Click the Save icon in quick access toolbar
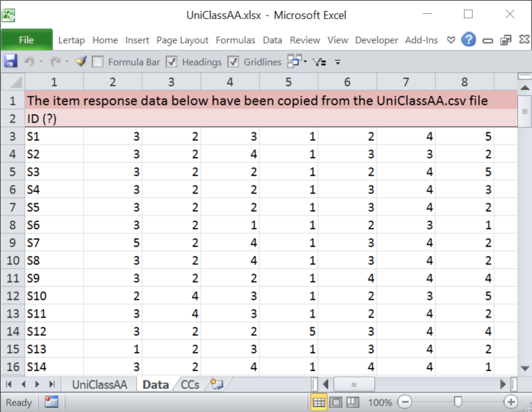The height and width of the screenshot is (412, 532). 11,62
